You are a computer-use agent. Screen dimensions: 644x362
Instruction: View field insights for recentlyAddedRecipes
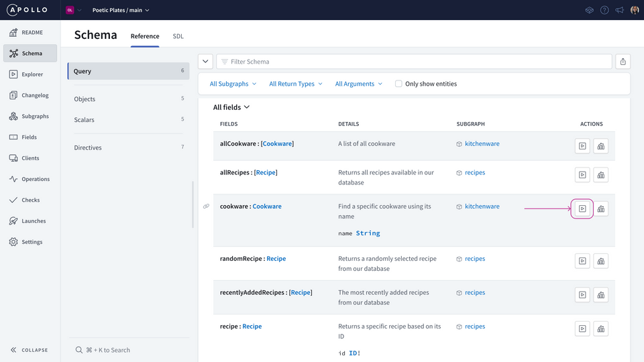tap(601, 295)
